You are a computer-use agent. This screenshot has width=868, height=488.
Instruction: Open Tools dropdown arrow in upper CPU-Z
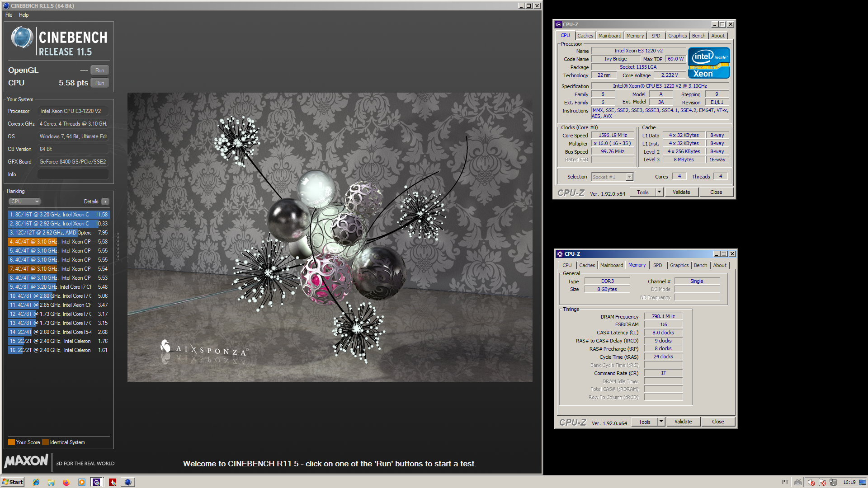click(x=659, y=192)
